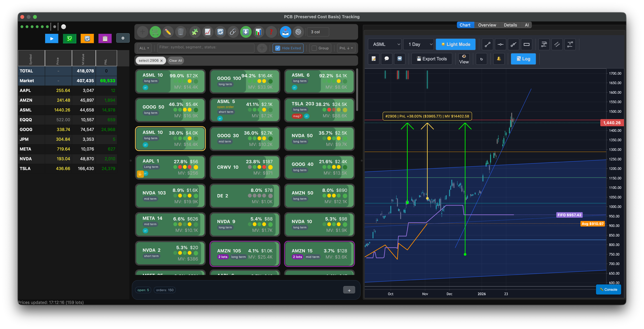Open the 1 Day interval dropdown
Viewport: 644px width, 329px height.
(419, 45)
